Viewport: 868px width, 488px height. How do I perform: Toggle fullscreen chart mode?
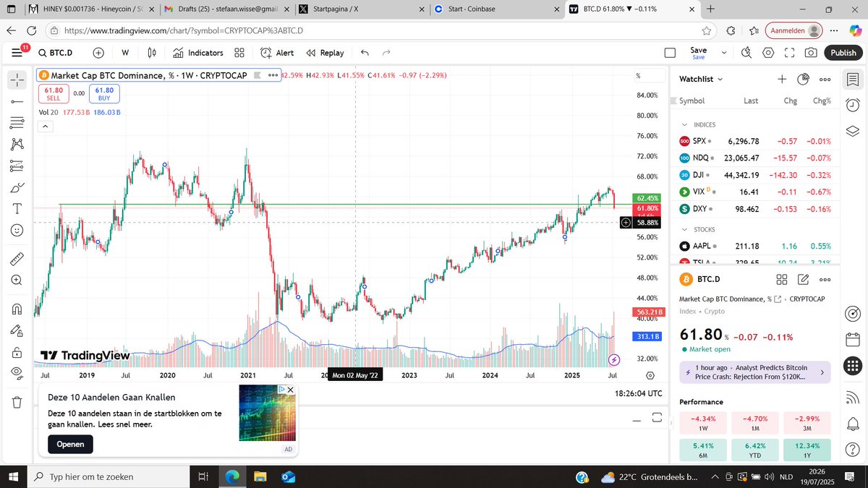pos(790,53)
